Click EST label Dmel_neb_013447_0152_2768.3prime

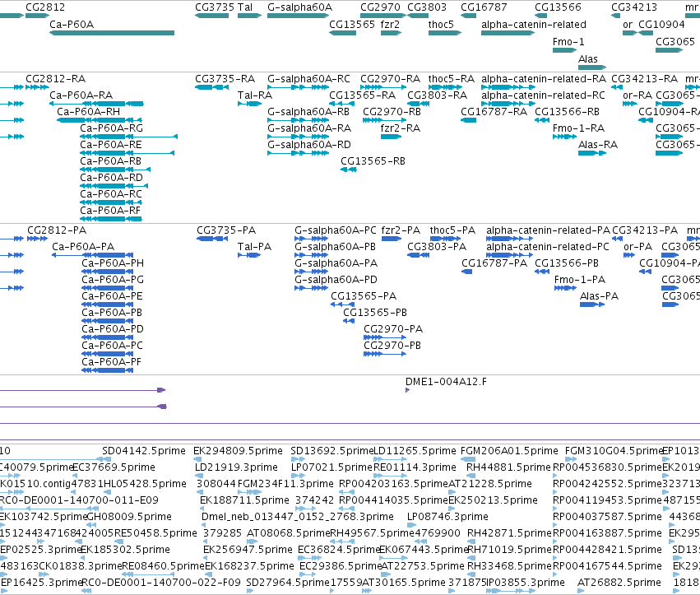pos(298,518)
